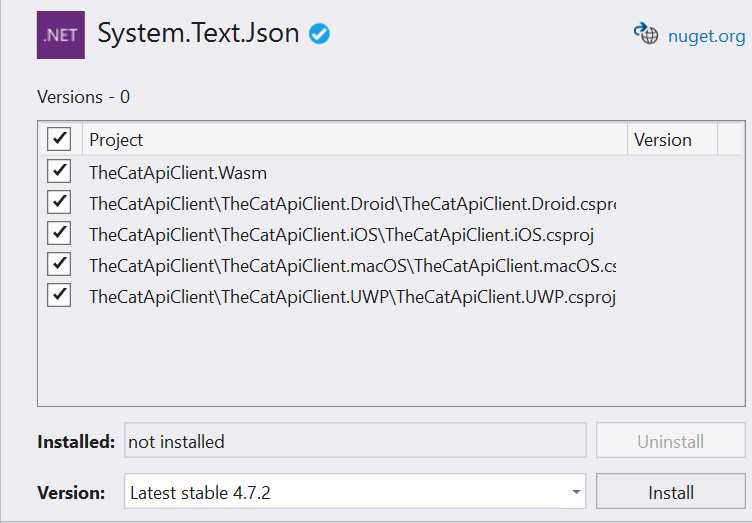Select the TheCatApiClient.macOS project row text

pyautogui.click(x=352, y=266)
